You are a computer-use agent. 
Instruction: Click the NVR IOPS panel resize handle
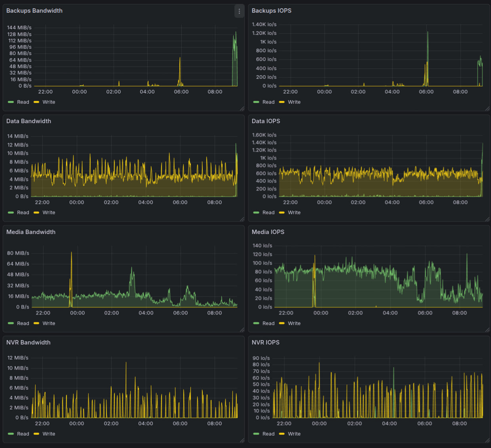point(487,440)
